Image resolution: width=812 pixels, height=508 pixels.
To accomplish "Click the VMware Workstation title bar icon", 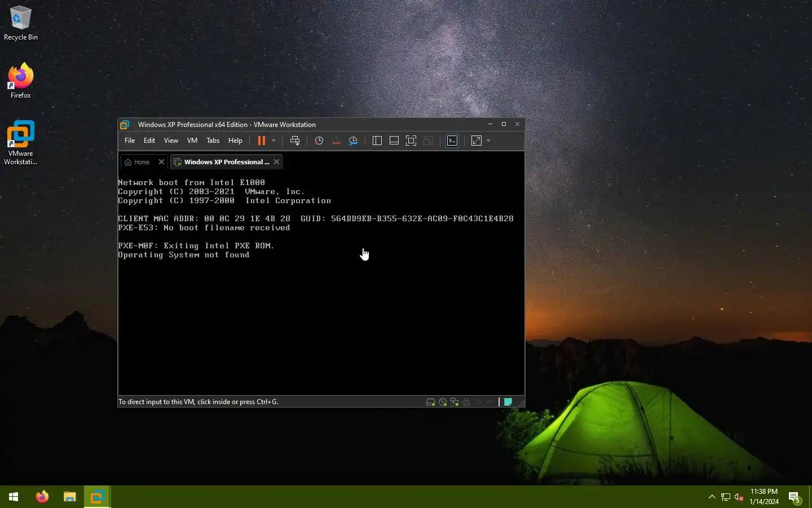I will [x=125, y=125].
